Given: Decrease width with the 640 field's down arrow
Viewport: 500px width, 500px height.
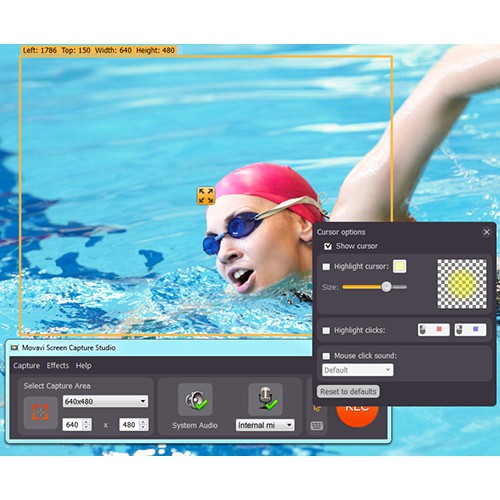Looking at the screenshot, I should [87, 428].
